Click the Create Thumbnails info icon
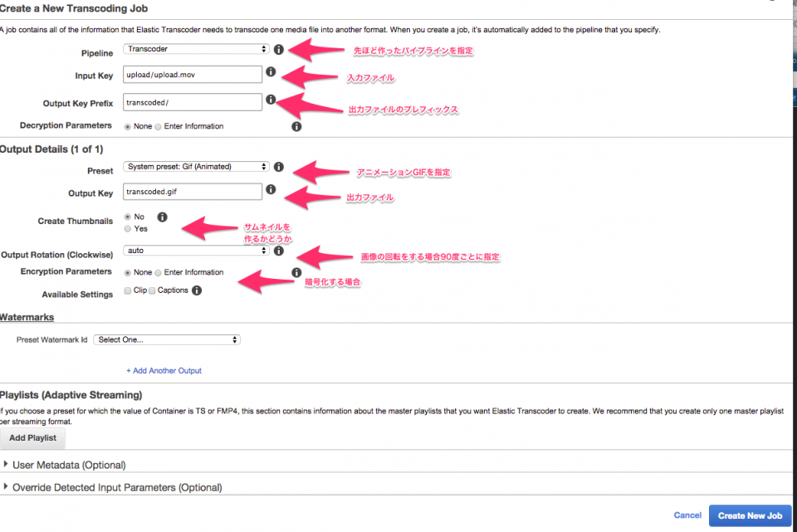The image size is (797, 532). click(x=163, y=216)
